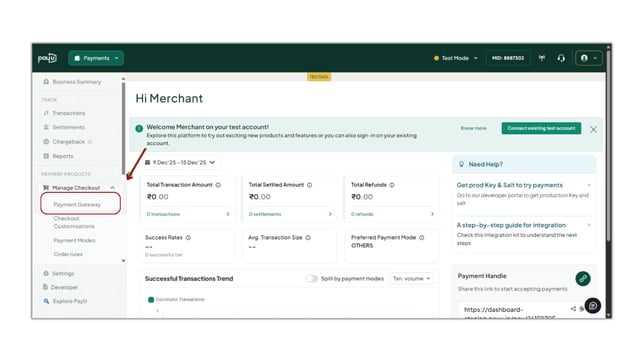
Task: Open the support headset icon
Action: 561,58
